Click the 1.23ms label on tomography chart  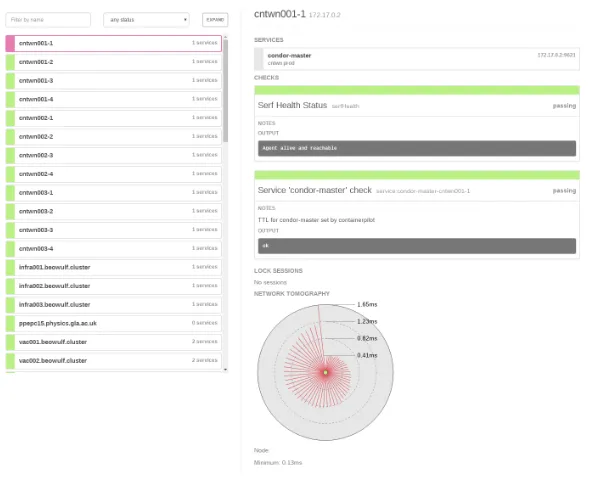tap(367, 321)
